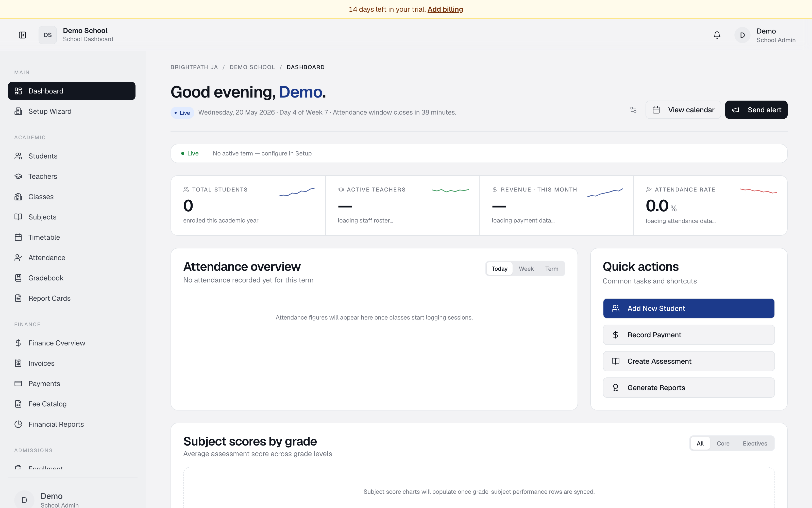Click the Send alert button
The width and height of the screenshot is (812, 508).
(x=756, y=110)
